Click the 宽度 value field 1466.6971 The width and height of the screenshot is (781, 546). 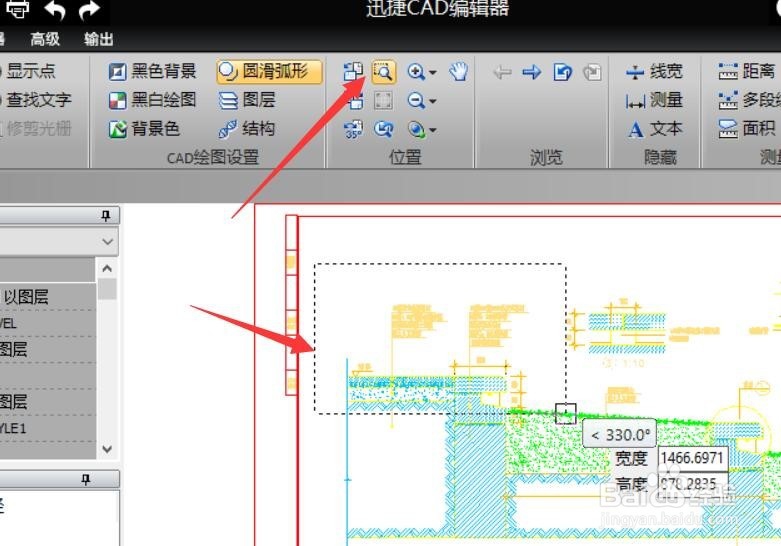[692, 458]
